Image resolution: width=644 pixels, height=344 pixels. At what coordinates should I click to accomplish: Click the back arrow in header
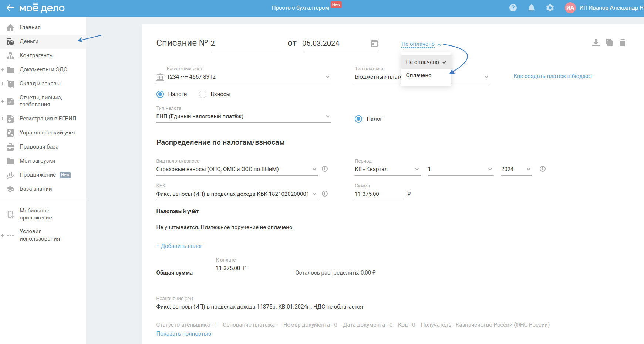(10, 8)
